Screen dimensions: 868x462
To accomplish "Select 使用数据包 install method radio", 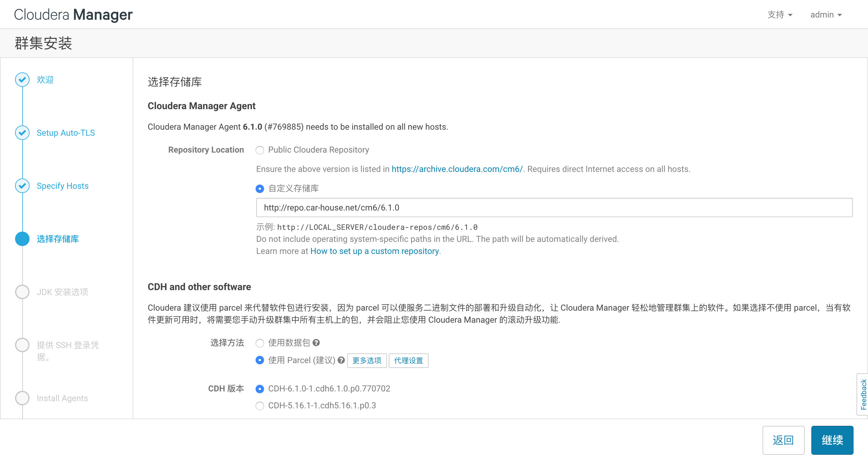I will [259, 343].
